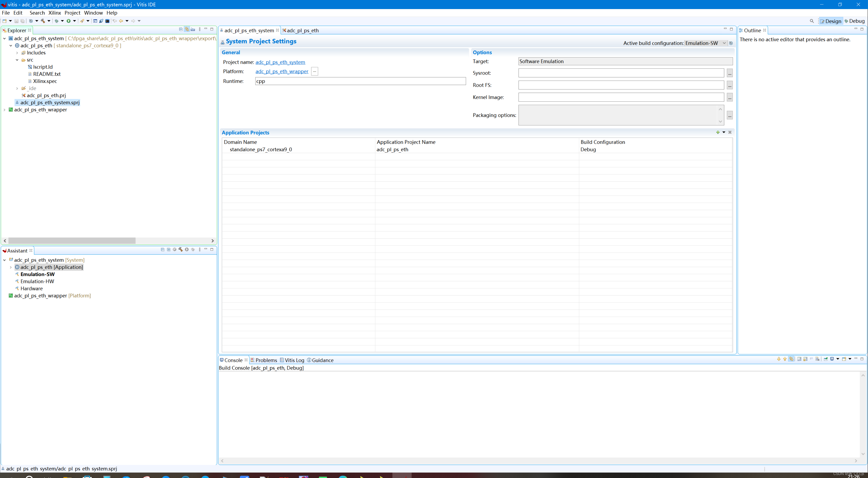Viewport: 868px width, 478px height.
Task: Click the Search magnifier icon near Design perspective
Action: (x=812, y=21)
